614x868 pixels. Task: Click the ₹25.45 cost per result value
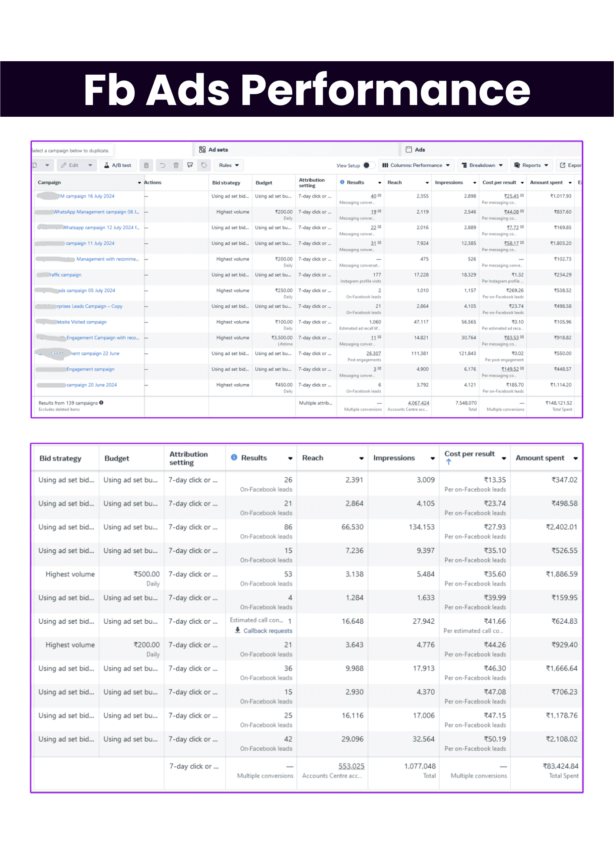point(511,196)
